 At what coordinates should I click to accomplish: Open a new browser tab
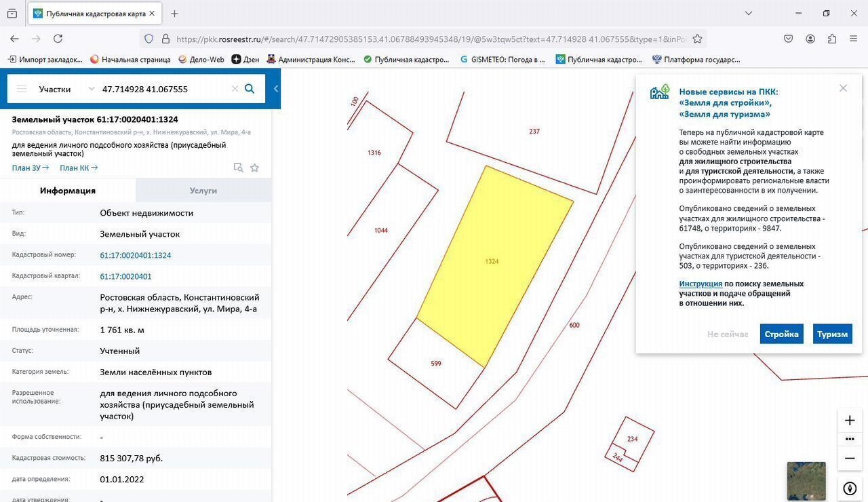click(x=174, y=14)
